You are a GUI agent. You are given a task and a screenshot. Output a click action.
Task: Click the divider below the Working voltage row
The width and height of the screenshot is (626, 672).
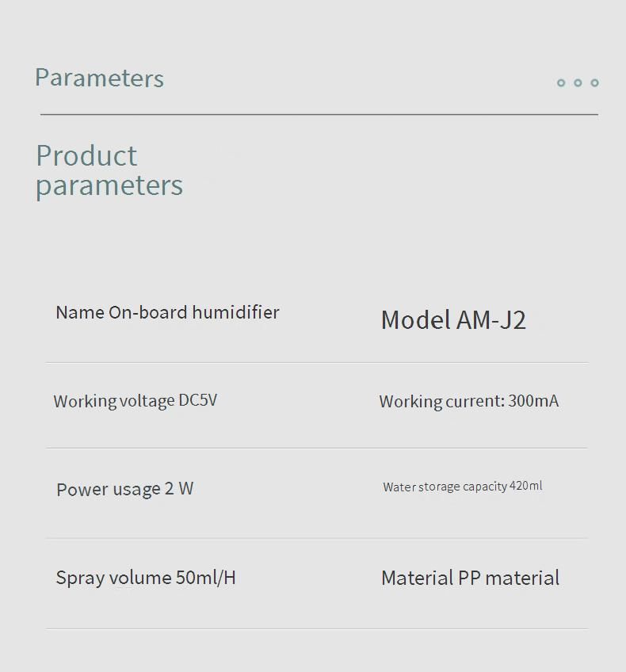click(x=317, y=449)
